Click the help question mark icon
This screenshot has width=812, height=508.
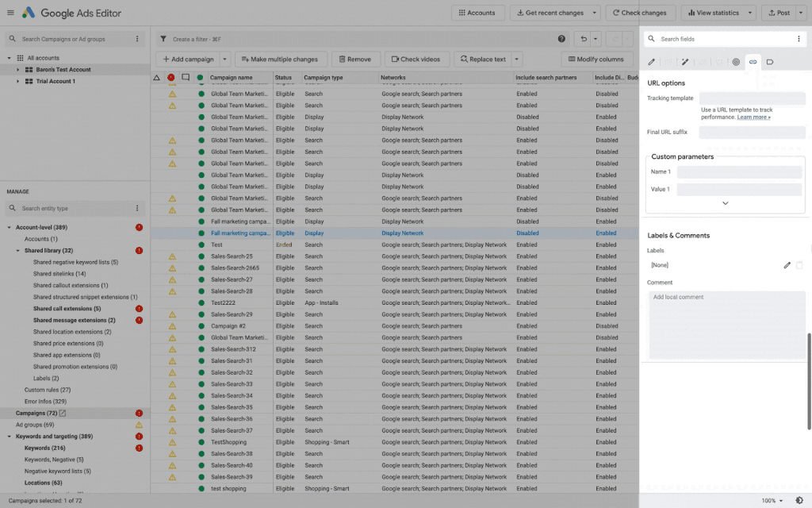[561, 39]
